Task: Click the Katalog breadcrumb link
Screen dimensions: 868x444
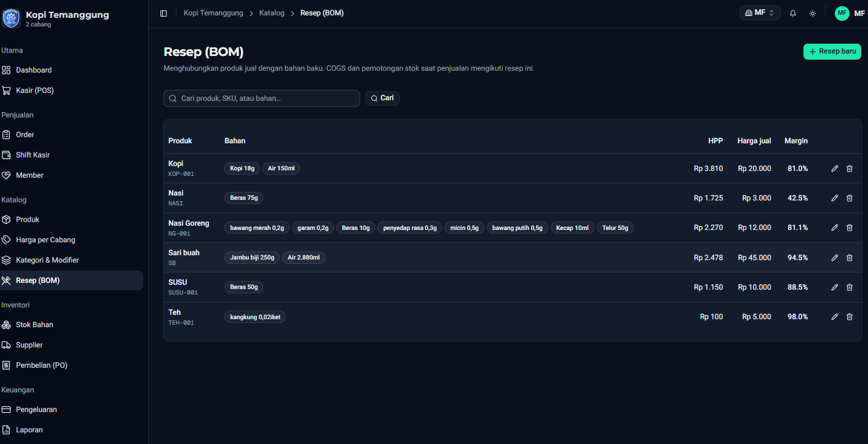Action: click(x=272, y=13)
